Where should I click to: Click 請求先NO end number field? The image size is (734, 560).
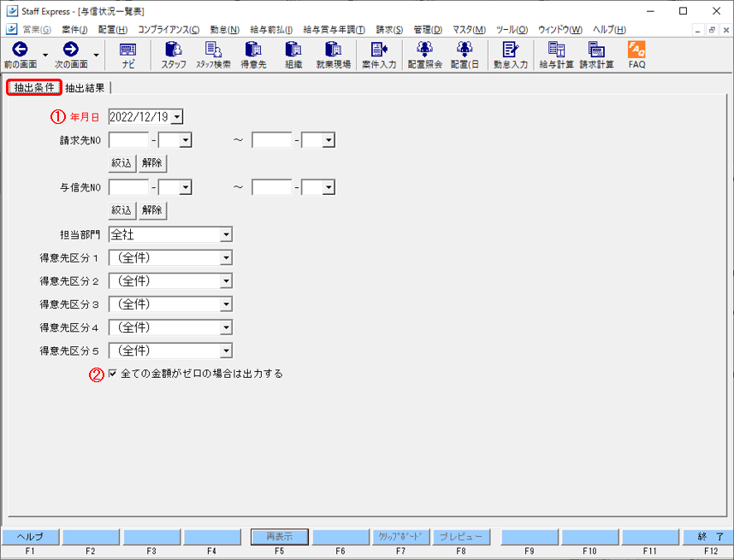point(272,140)
